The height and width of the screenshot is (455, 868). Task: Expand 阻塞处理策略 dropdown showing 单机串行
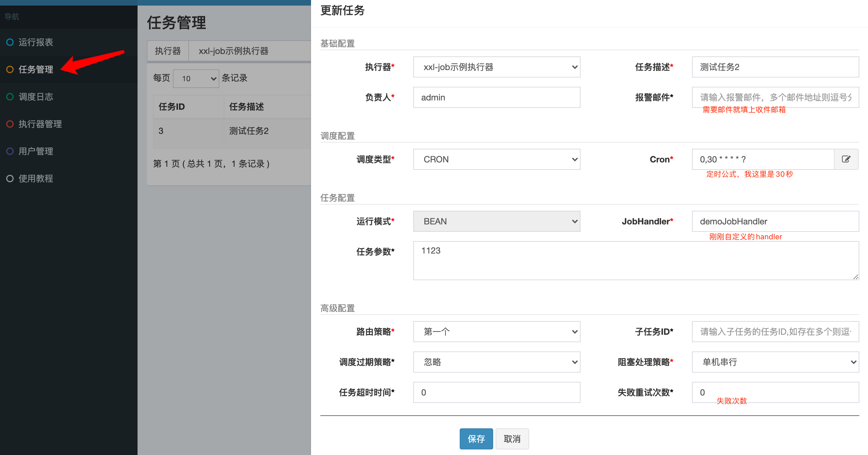[775, 362]
